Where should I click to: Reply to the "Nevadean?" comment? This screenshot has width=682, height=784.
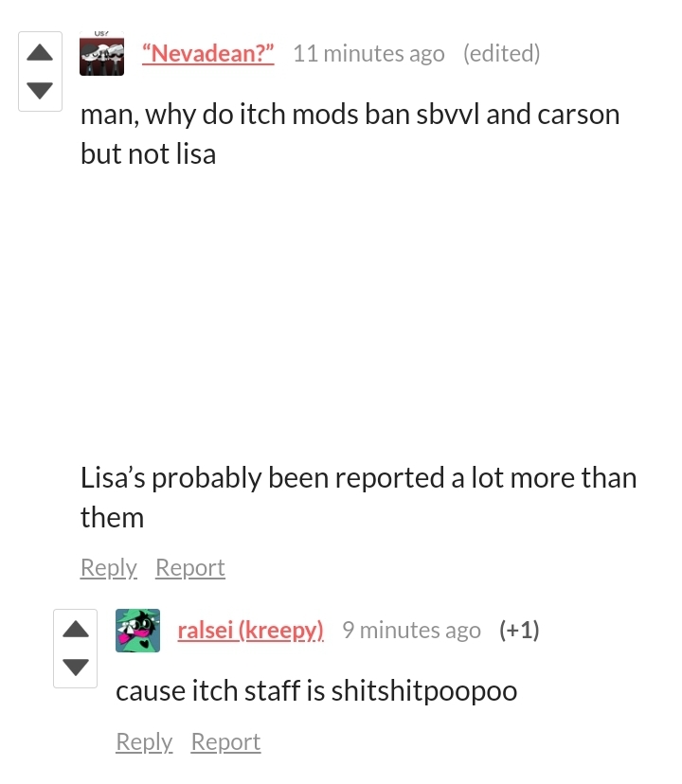point(109,568)
